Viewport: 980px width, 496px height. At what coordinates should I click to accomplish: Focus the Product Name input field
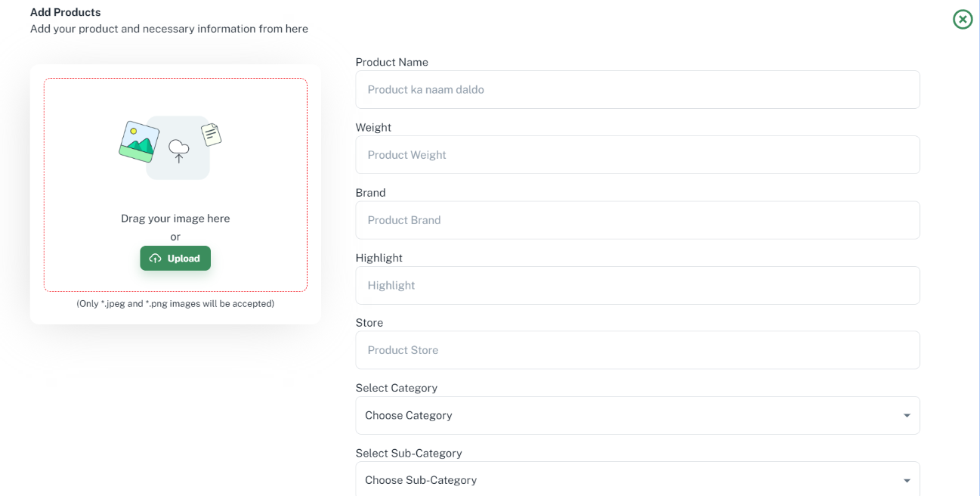(637, 89)
